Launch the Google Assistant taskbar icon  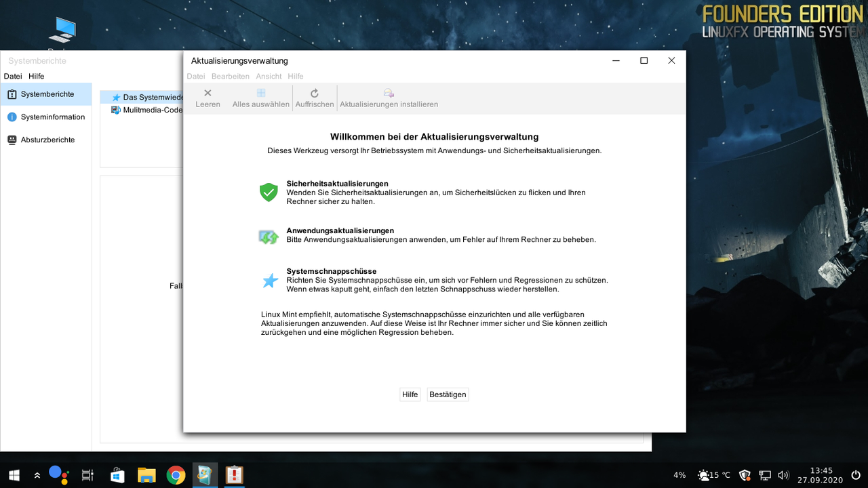tap(59, 474)
